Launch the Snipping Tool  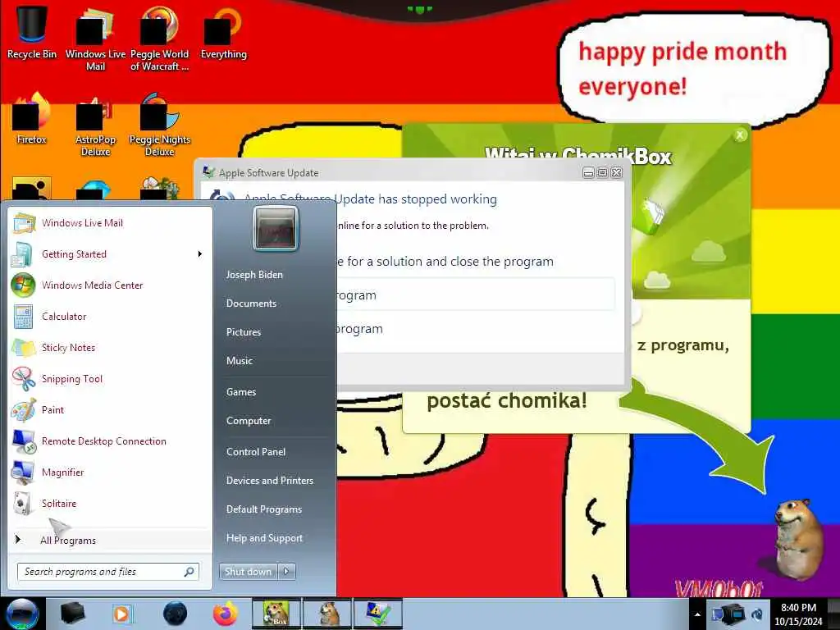coord(110,378)
